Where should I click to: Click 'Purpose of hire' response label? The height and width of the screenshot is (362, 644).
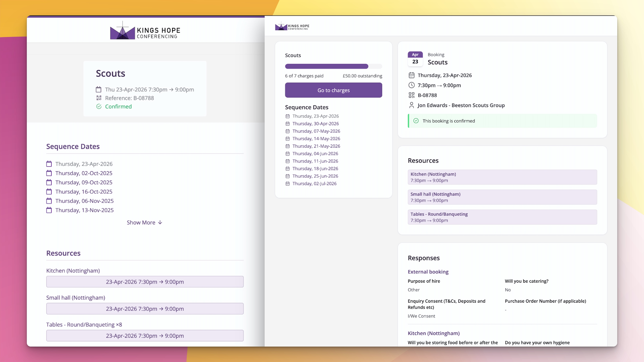(x=424, y=281)
